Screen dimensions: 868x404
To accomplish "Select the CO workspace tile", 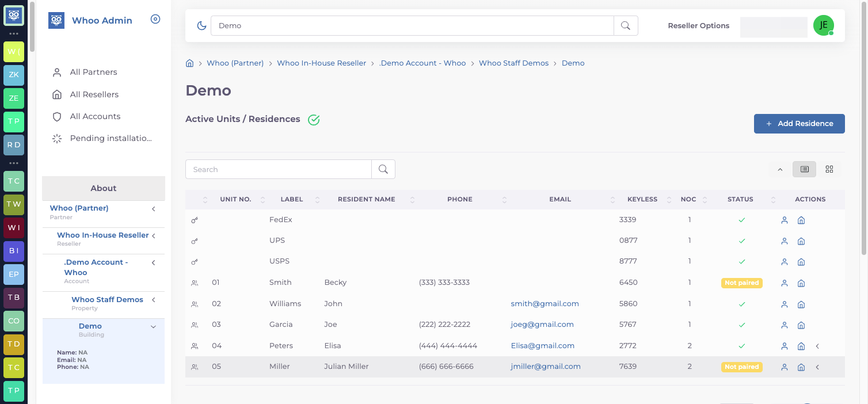I will click(14, 321).
